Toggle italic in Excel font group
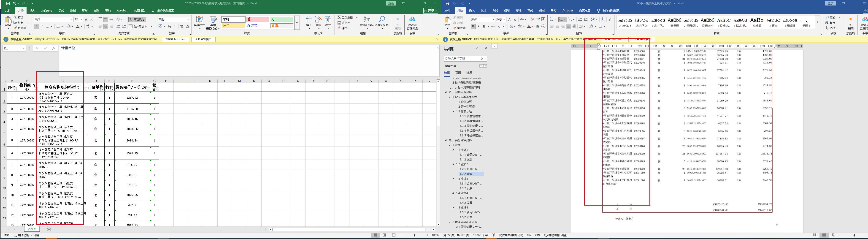Image resolution: width=868 pixels, height=239 pixels. pos(42,26)
